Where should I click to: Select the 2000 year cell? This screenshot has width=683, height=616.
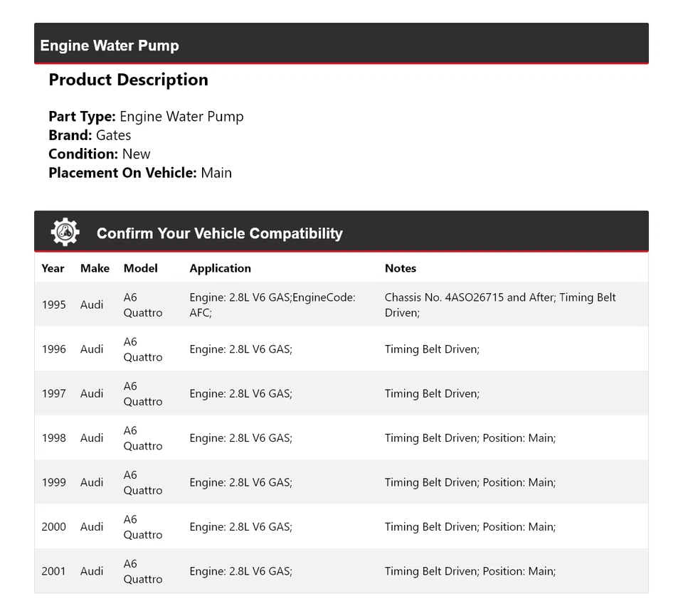pyautogui.click(x=54, y=527)
